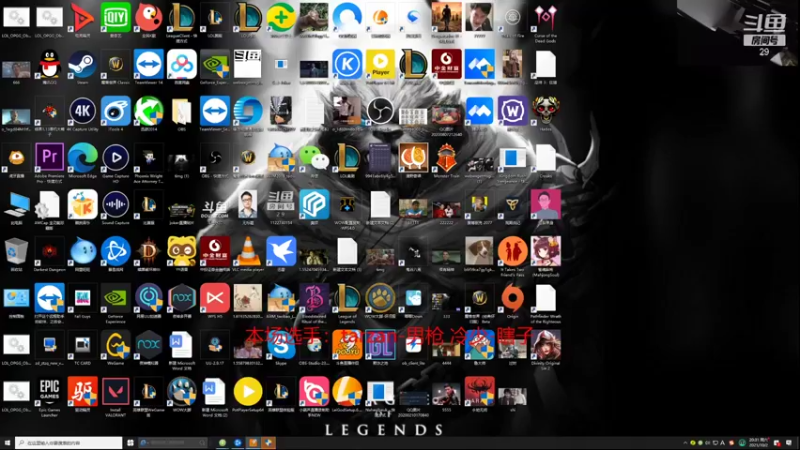Launch iTools 4 shortcut
The height and width of the screenshot is (450, 800).
click(115, 111)
